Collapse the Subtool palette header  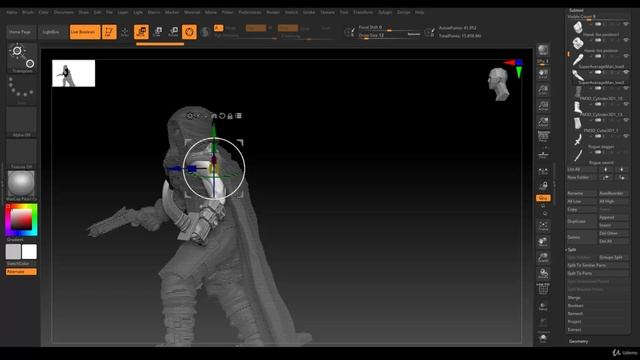[x=576, y=10]
